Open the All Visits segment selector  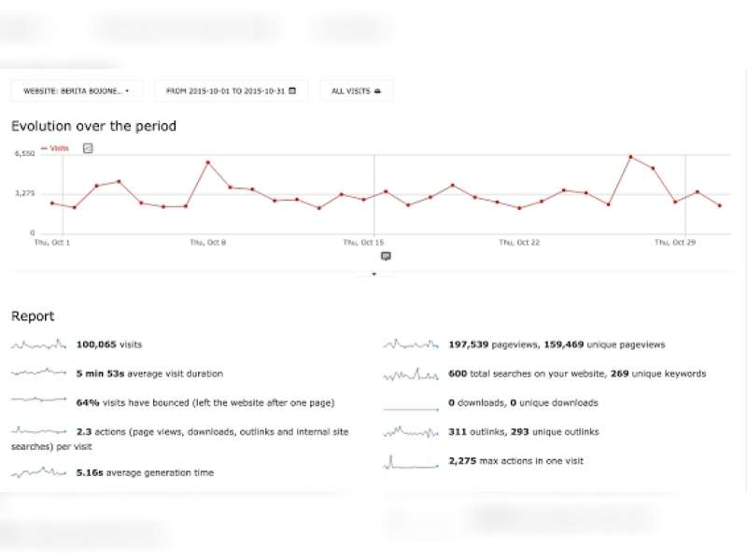tap(356, 91)
